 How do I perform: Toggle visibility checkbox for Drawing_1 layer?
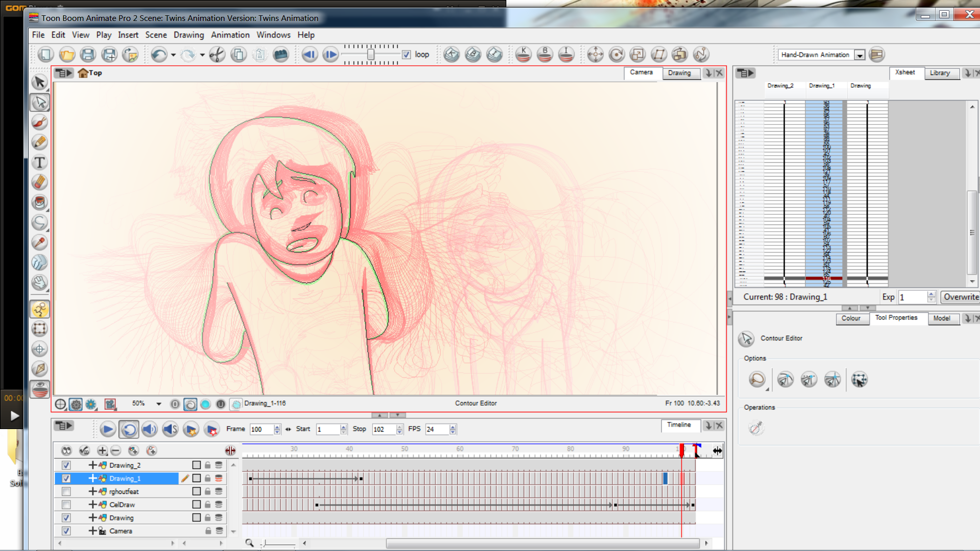coord(66,479)
